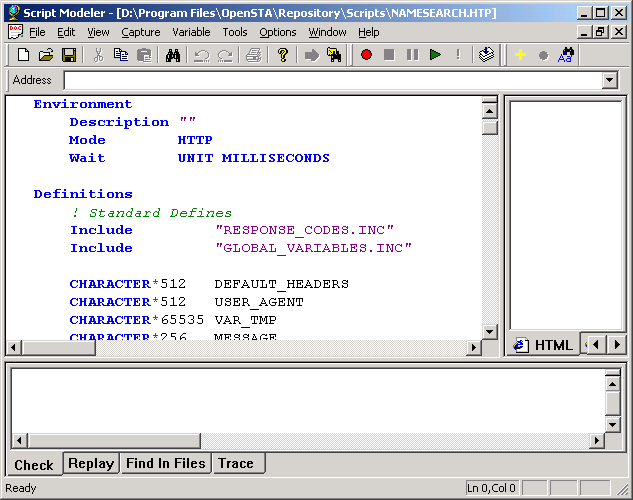Click the document icon left of File menu
The width and height of the screenshot is (633, 500).
tap(15, 32)
